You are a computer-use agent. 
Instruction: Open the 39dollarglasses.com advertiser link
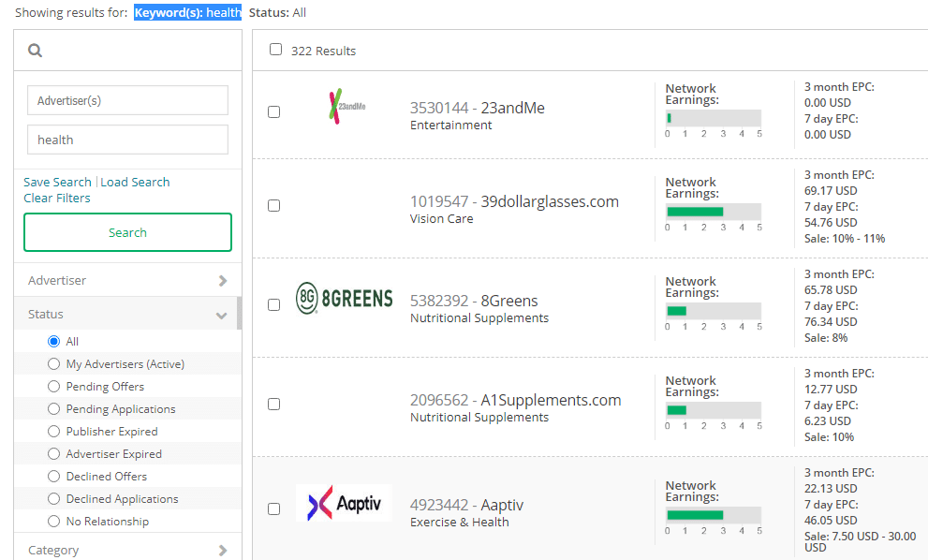[x=513, y=200]
